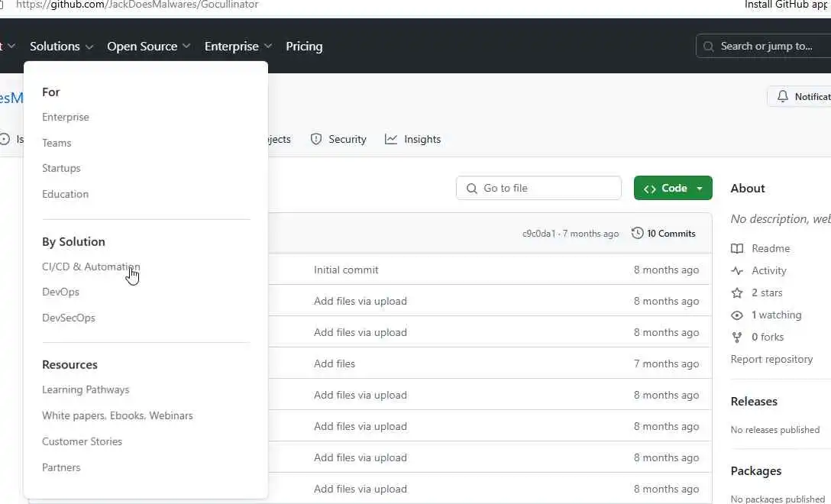Open the Add files commit message
Screen dimensions: 831x504
[335, 363]
